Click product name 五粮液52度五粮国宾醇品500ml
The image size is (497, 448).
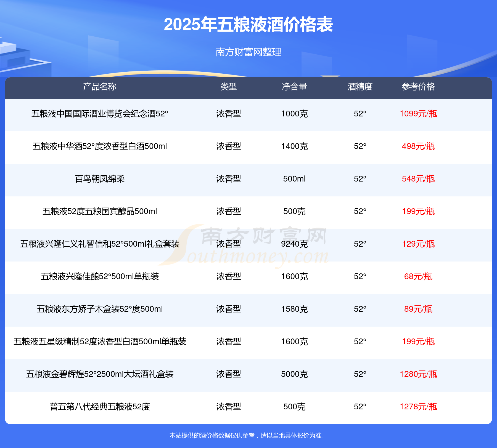pos(100,211)
